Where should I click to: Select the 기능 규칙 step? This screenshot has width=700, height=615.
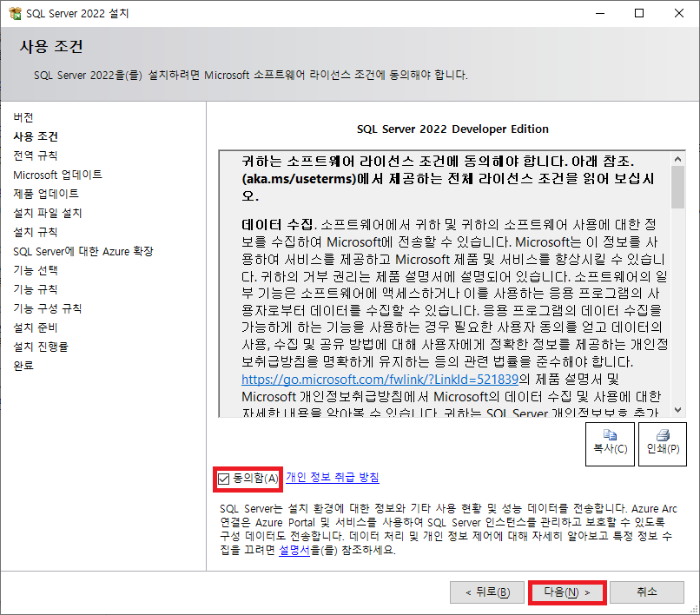pyautogui.click(x=36, y=289)
